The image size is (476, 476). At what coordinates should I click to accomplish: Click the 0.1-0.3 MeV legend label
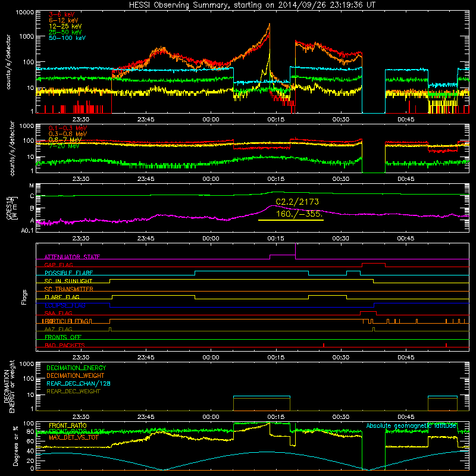coord(68,128)
